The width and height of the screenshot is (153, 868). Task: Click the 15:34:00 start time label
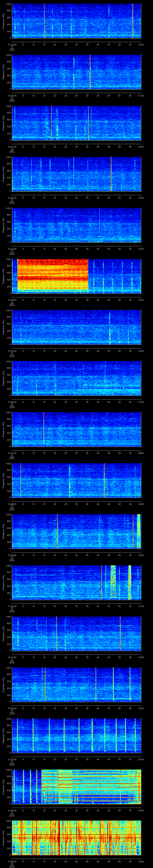coord(12,810)
